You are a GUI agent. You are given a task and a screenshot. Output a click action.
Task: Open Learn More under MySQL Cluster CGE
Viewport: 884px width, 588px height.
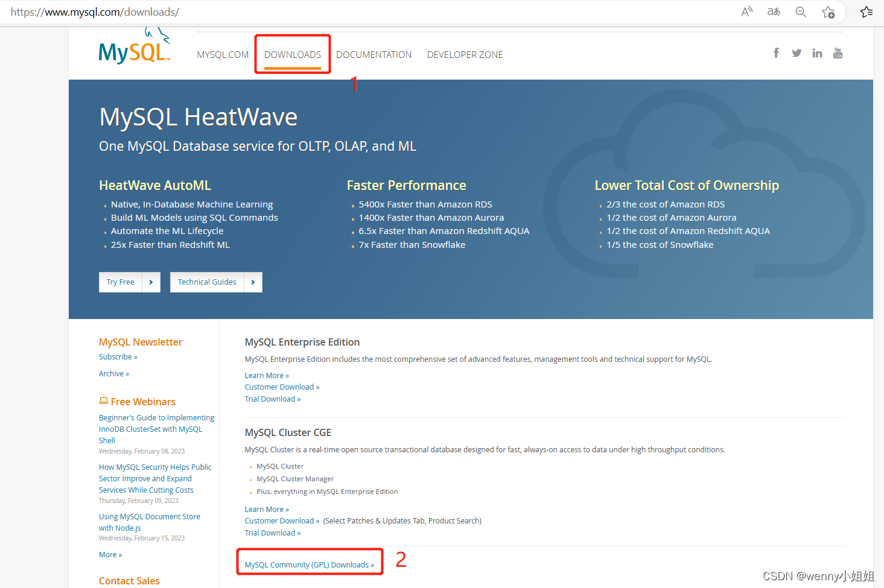[267, 510]
